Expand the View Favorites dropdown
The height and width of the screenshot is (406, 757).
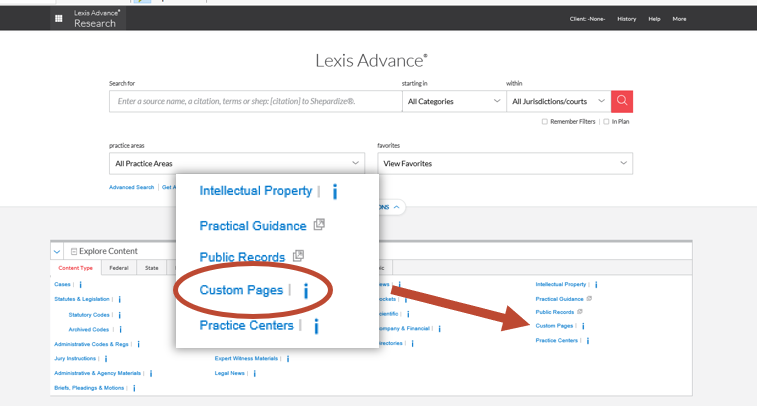point(505,164)
